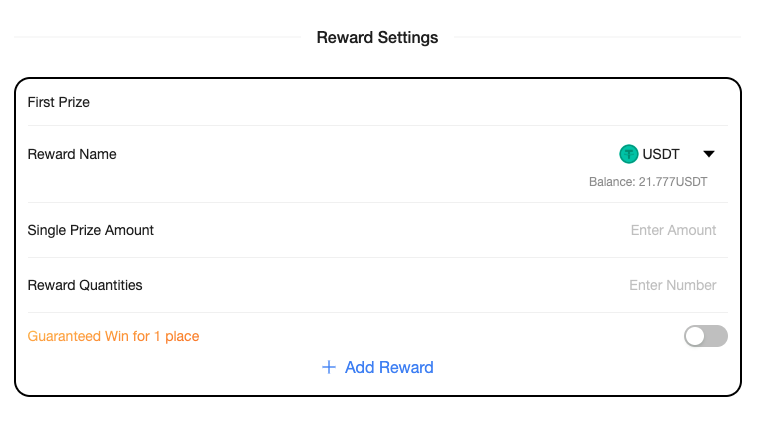
Task: Click the white knob of the toggle
Action: [696, 336]
